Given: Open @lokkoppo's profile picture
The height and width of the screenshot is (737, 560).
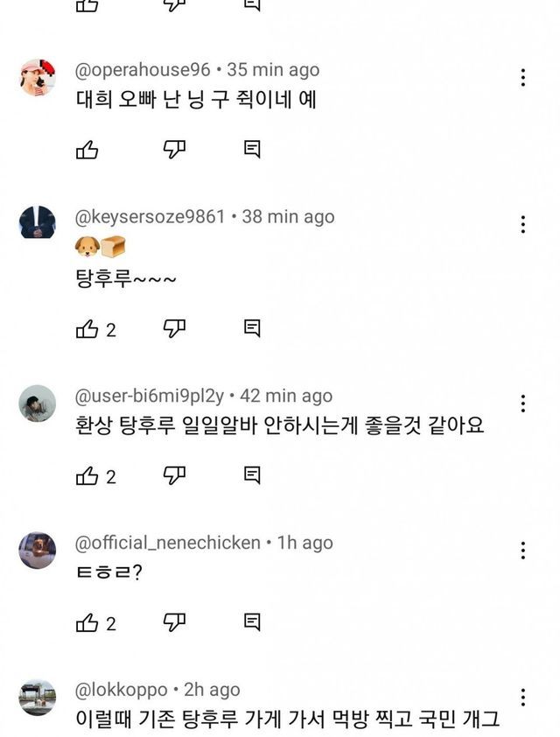Looking at the screenshot, I should 38,697.
